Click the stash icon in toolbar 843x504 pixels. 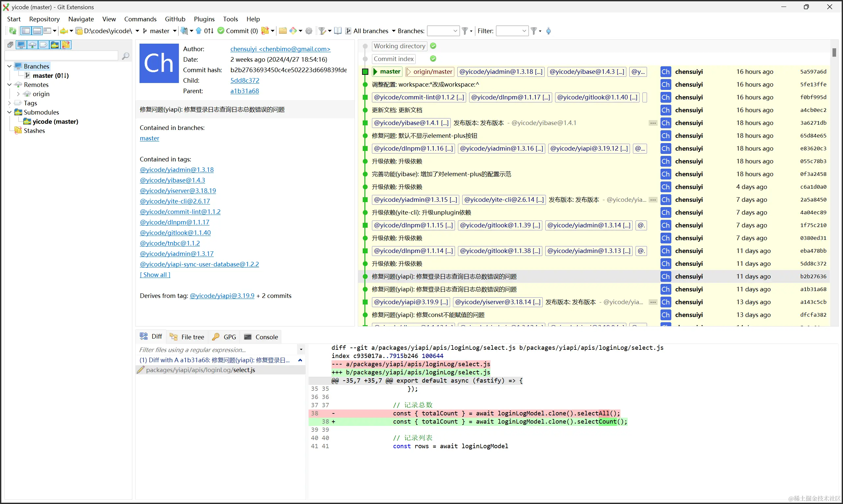[x=265, y=31]
